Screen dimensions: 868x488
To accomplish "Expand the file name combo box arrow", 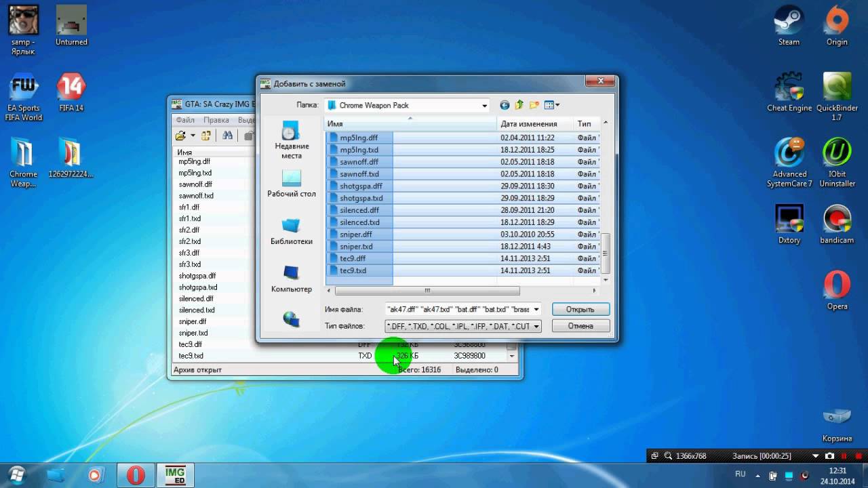I will coord(536,310).
